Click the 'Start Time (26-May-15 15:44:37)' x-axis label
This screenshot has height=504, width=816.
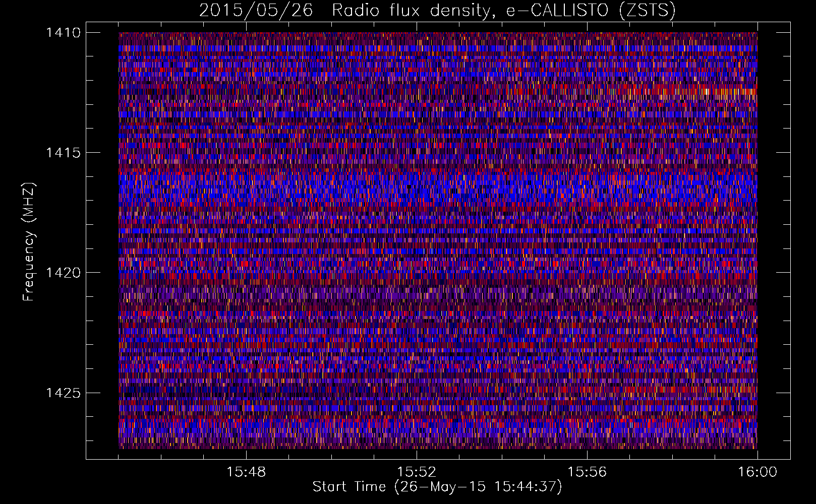[437, 487]
